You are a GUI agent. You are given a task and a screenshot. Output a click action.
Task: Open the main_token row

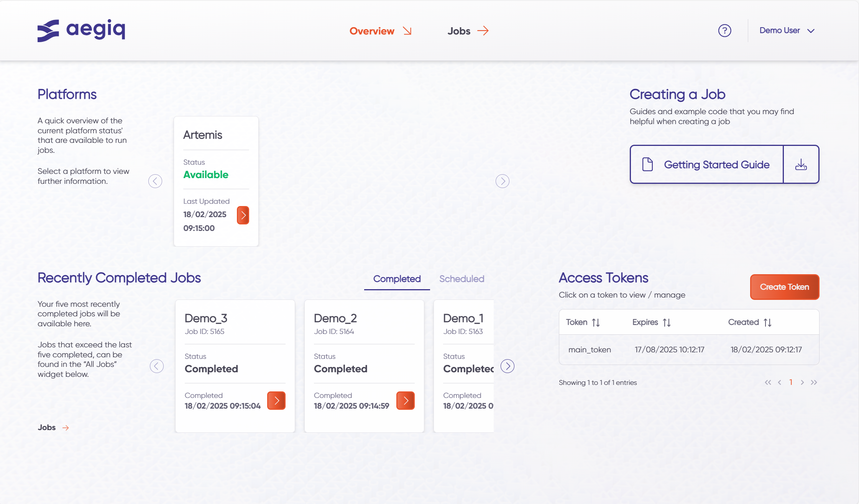(590, 350)
